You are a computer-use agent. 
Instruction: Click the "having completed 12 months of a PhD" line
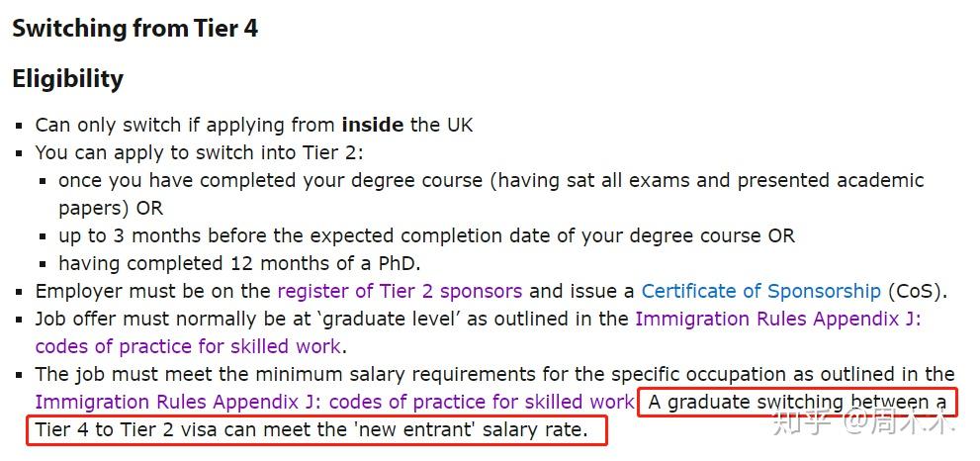pos(238,264)
